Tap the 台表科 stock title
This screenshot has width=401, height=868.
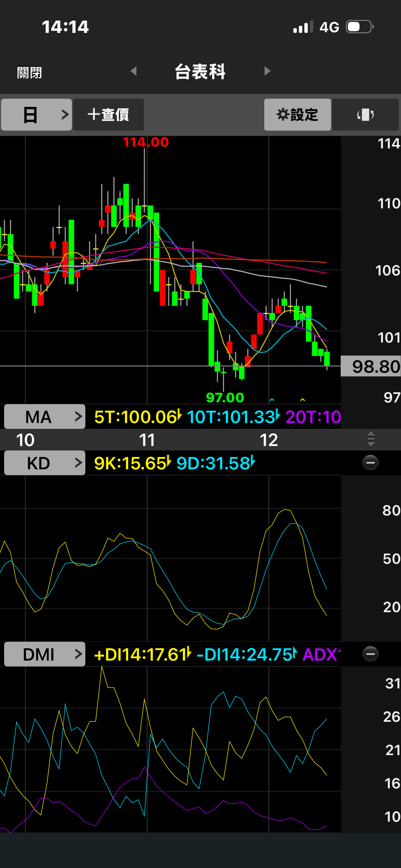(200, 72)
